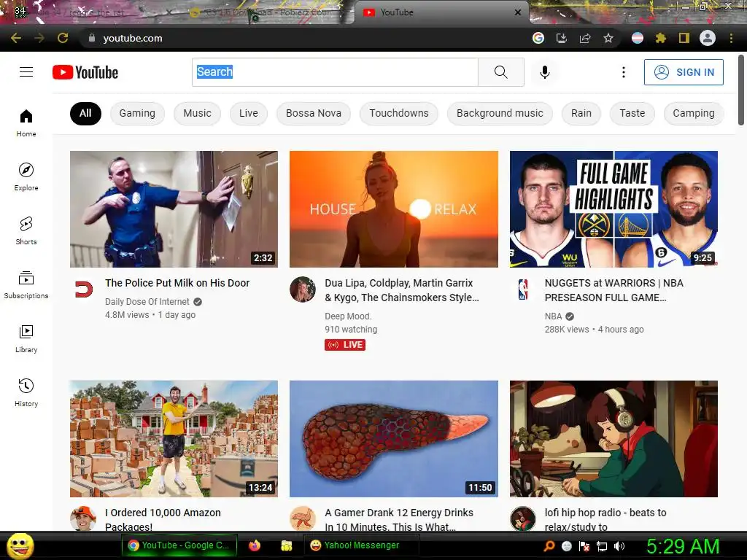Open Firefox from taskbar
This screenshot has width=747, height=560.
point(255,545)
